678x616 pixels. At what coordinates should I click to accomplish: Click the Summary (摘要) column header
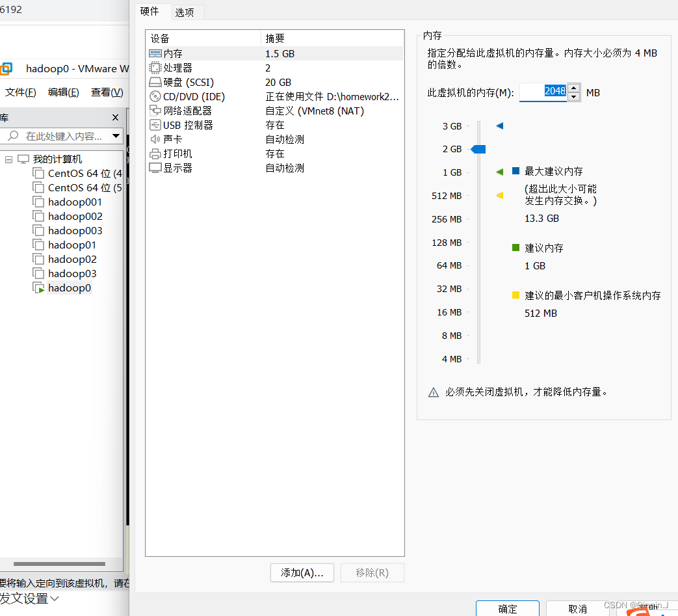coord(332,38)
